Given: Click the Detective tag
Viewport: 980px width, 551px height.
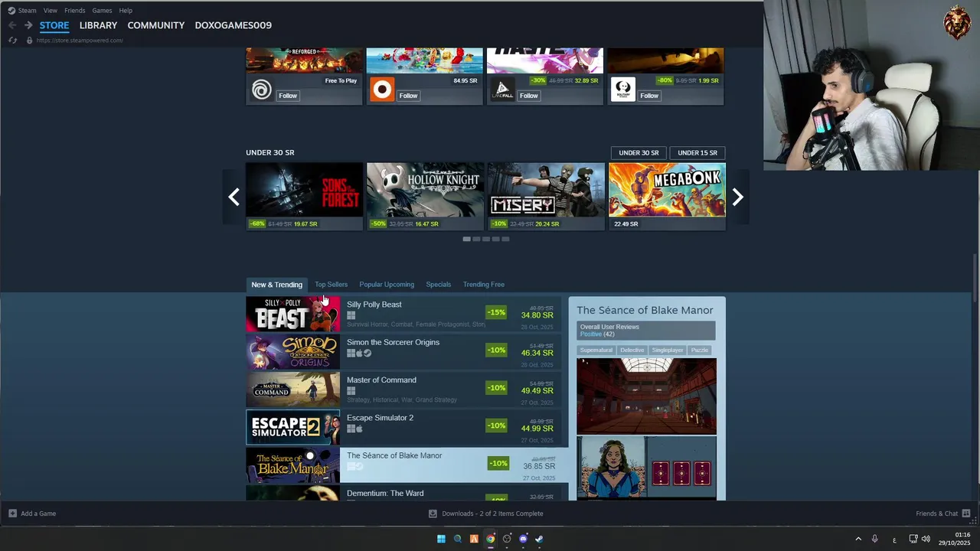Looking at the screenshot, I should tap(632, 350).
